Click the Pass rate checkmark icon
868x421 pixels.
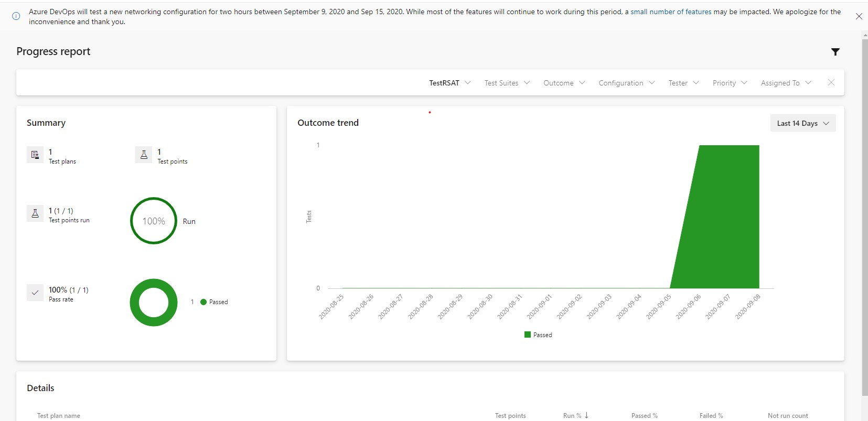(35, 293)
